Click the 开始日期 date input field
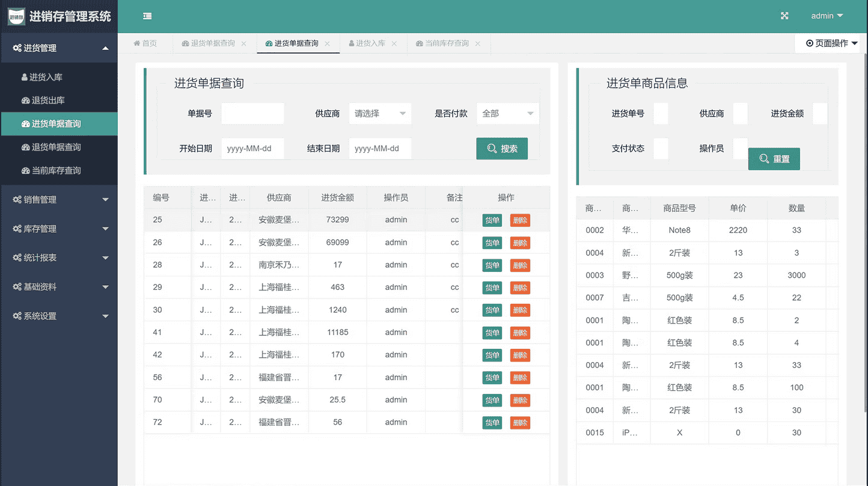The height and width of the screenshot is (486, 868). click(x=252, y=149)
